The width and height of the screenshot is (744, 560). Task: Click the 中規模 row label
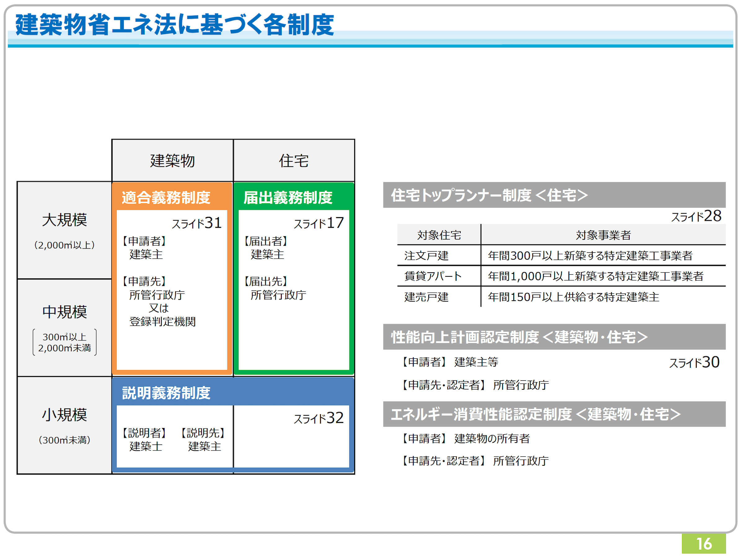[x=64, y=312]
